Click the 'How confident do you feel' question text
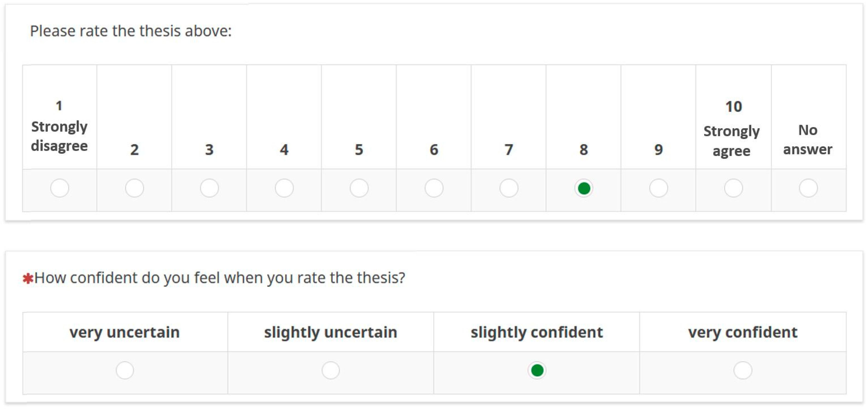 pos(219,278)
